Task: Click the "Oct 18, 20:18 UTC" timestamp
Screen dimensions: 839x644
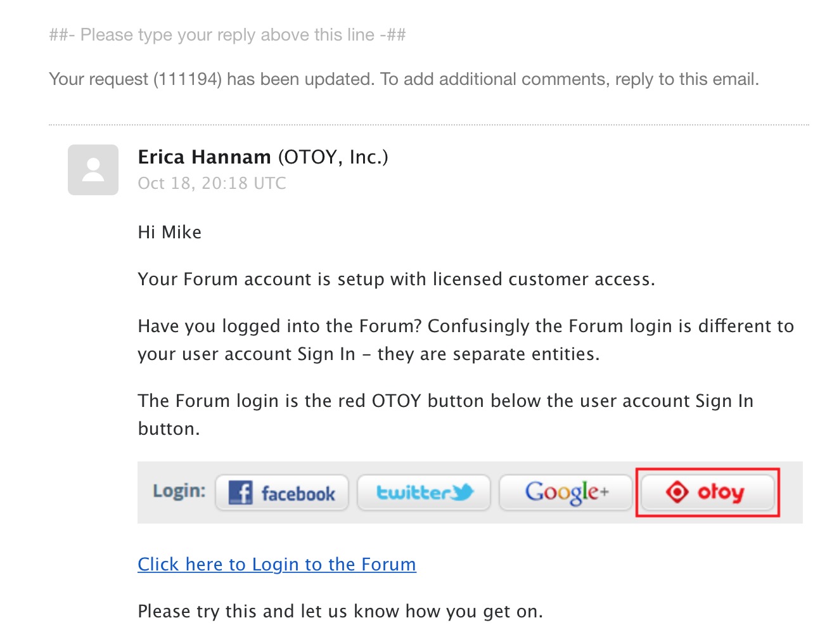Action: point(212,183)
